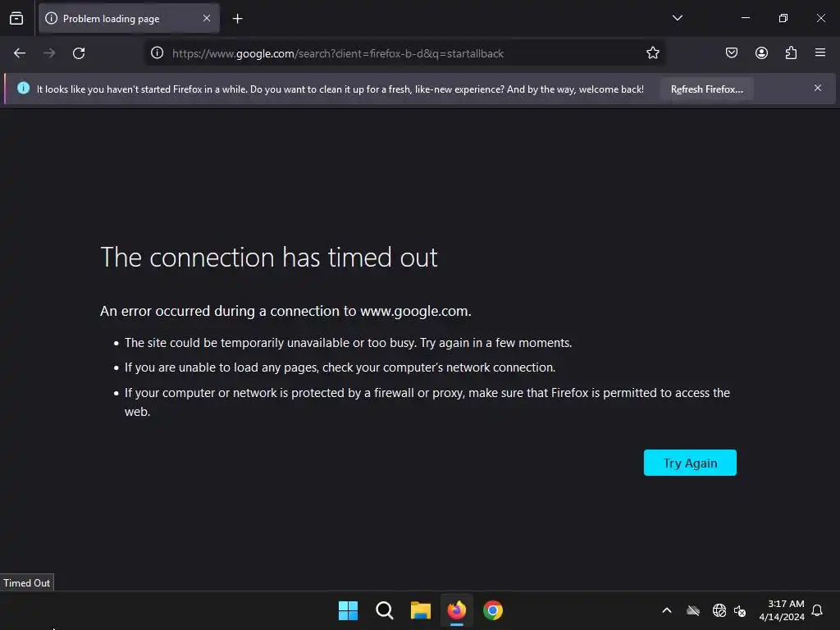Open the Firefox account menu

point(761,53)
